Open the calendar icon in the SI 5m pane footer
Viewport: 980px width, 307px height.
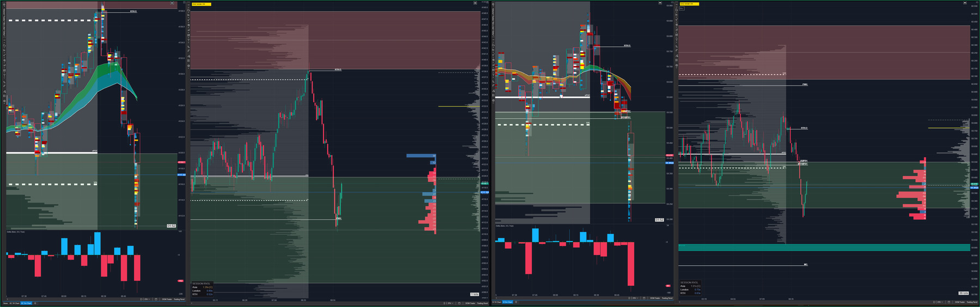pos(644,298)
